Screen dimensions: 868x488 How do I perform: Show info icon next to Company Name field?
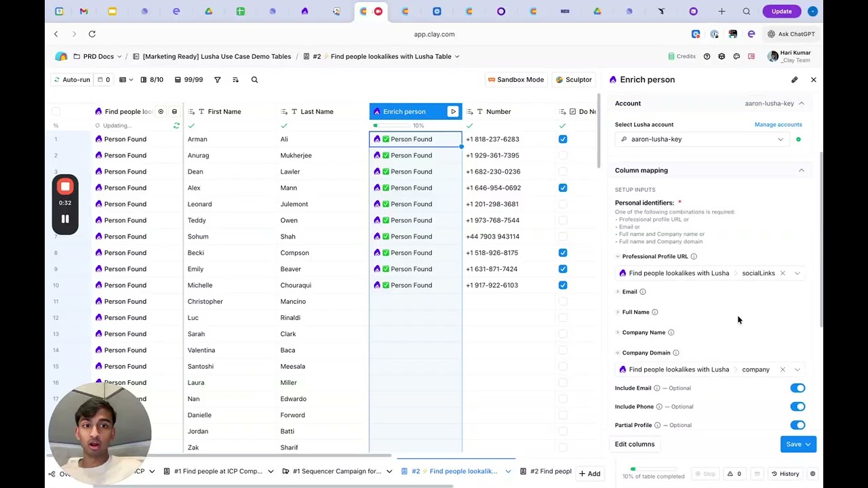pos(671,332)
